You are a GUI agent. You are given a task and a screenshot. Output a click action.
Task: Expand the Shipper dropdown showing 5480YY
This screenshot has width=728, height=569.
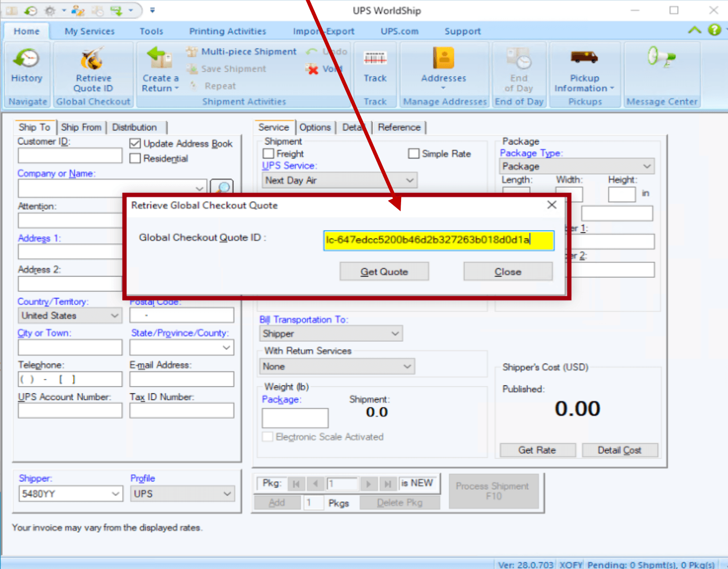click(70, 494)
